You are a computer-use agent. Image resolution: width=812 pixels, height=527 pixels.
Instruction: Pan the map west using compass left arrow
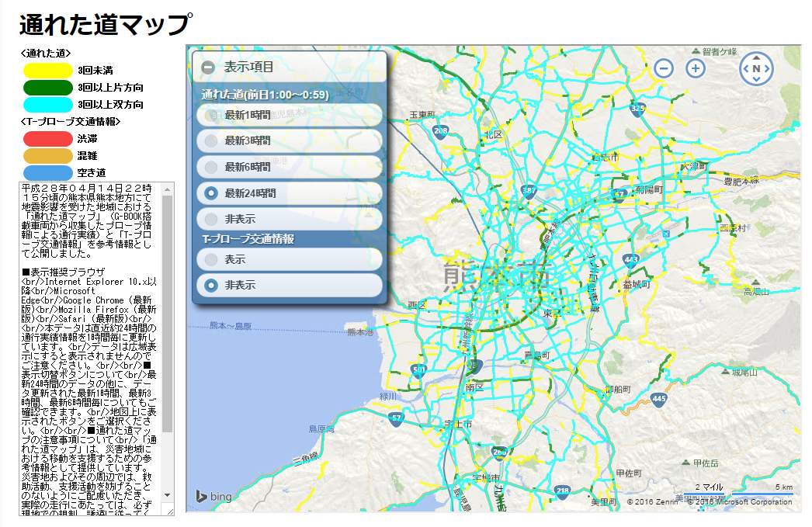pyautogui.click(x=745, y=69)
